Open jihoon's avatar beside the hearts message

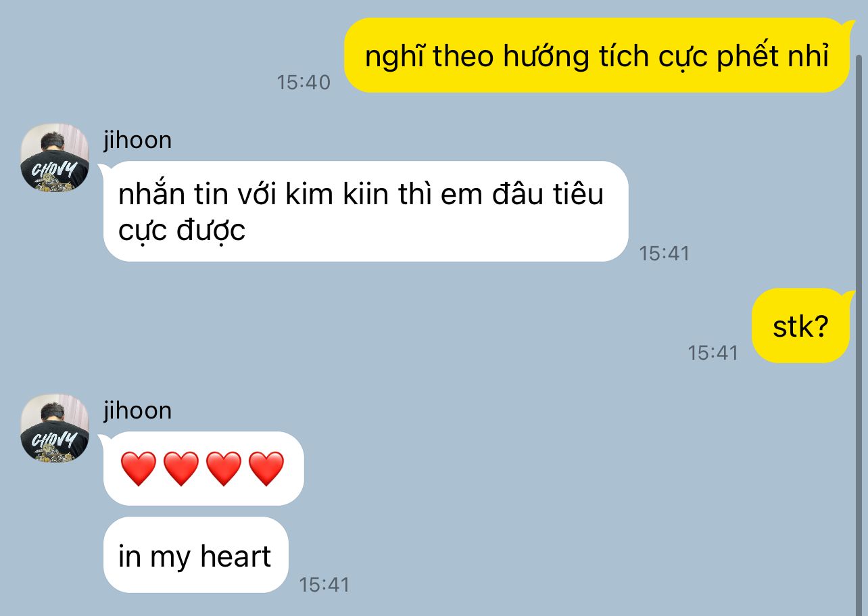pos(55,428)
